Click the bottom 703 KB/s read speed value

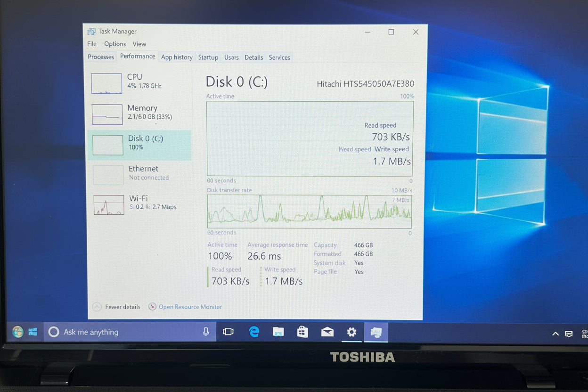(230, 281)
